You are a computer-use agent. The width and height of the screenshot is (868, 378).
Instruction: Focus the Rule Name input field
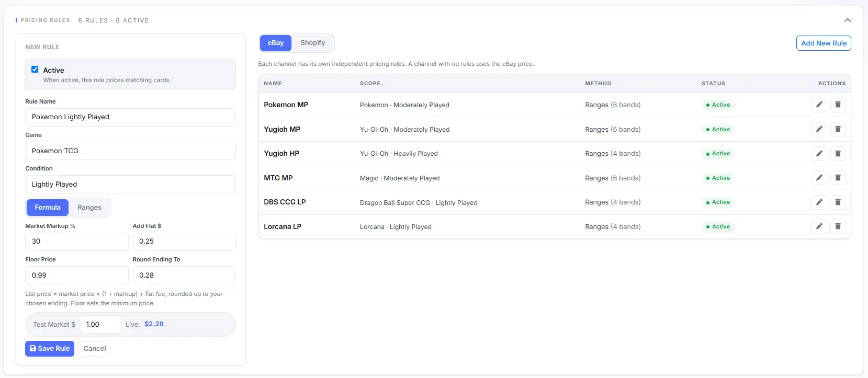pos(130,117)
